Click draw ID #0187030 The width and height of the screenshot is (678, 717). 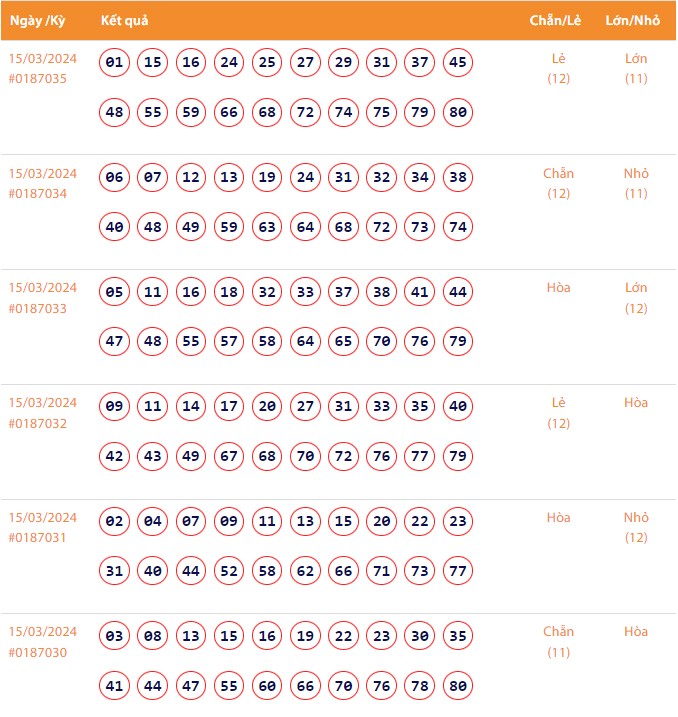(38, 652)
